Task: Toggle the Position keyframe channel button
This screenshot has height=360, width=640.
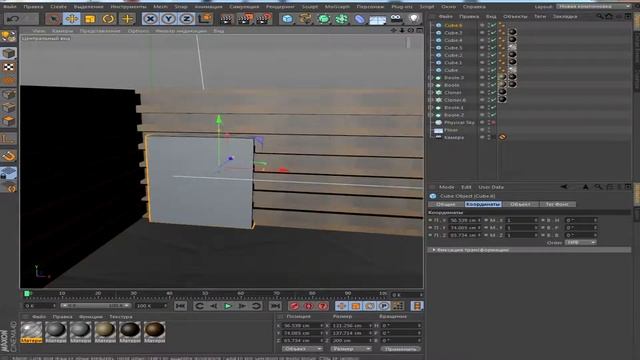Action: pos(342,306)
